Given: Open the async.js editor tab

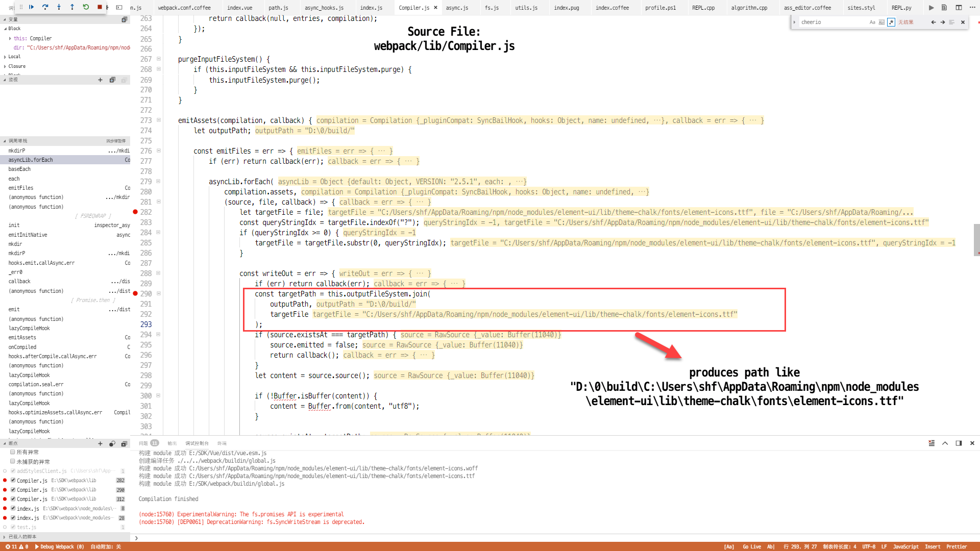Looking at the screenshot, I should [458, 8].
